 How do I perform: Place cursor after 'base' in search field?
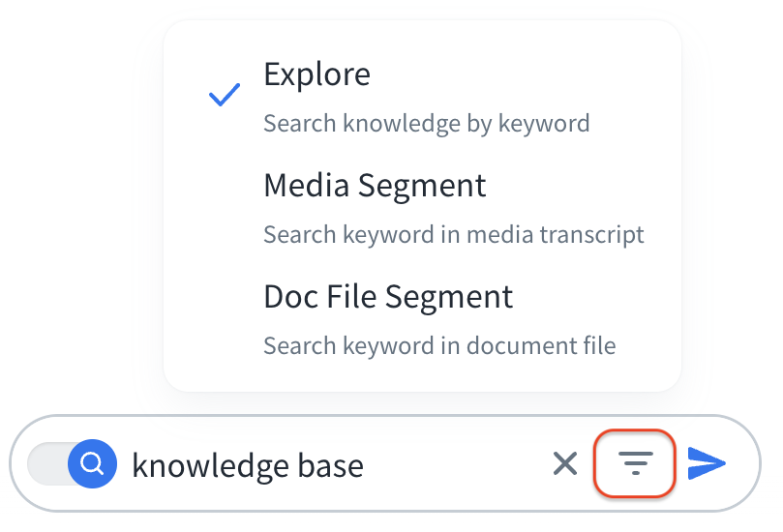(x=367, y=465)
